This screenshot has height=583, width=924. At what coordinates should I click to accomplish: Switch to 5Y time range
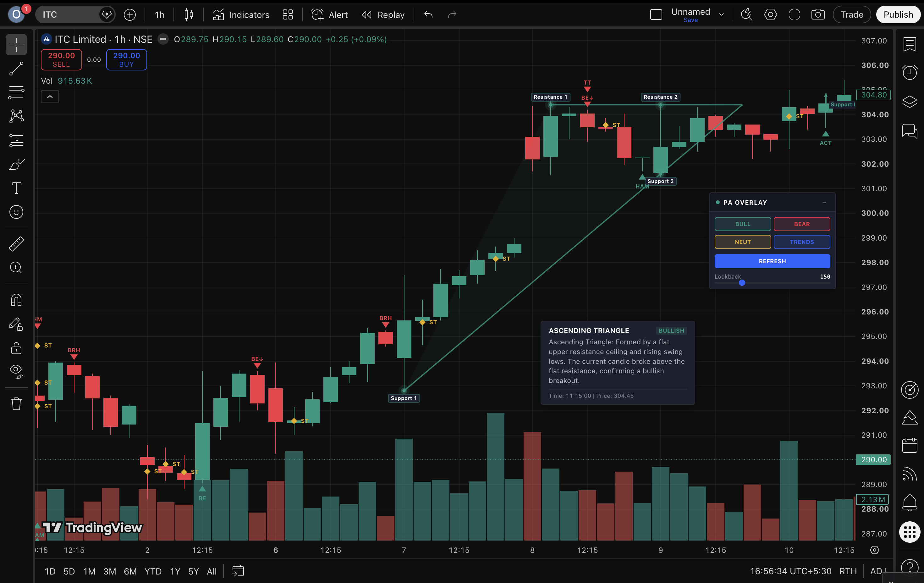193,571
